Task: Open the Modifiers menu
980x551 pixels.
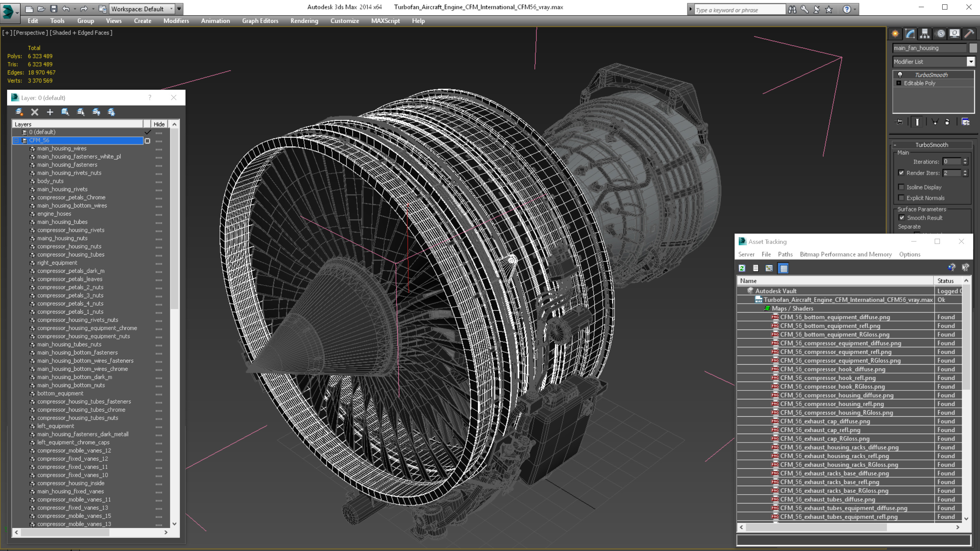Action: pos(176,21)
